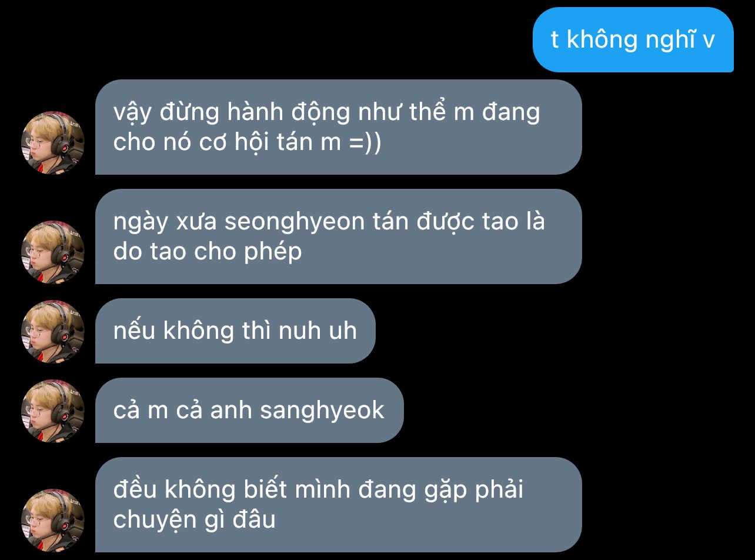Open avatar beside "cả m cả anh sanghyeok"

tap(53, 411)
